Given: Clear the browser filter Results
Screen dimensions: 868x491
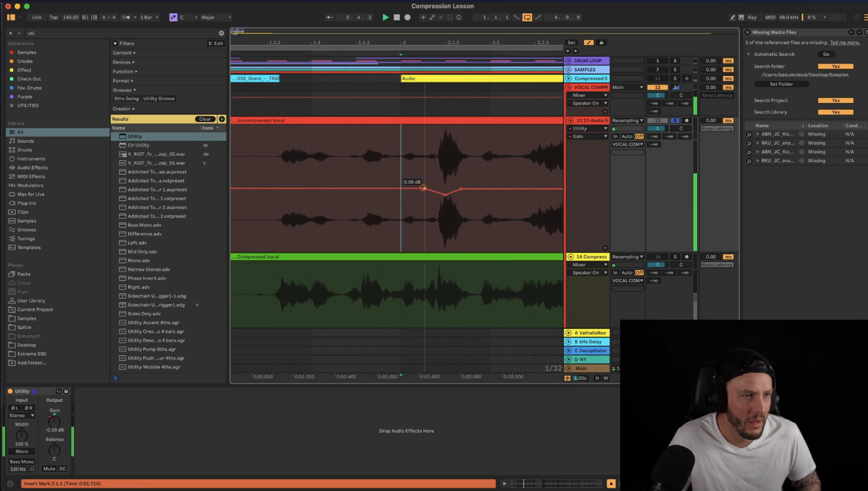Looking at the screenshot, I should click(205, 119).
